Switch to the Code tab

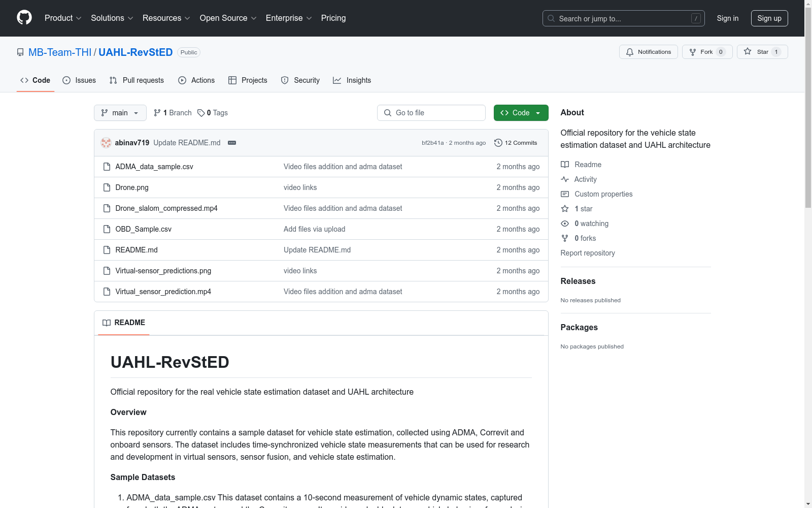36,80
